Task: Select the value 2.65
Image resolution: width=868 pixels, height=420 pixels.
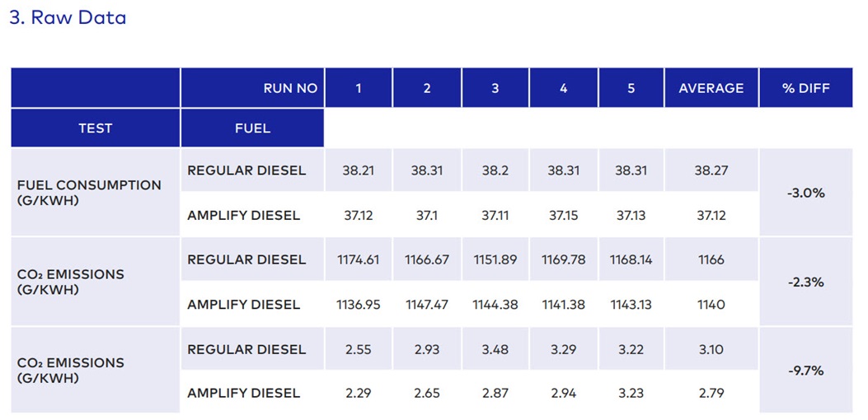Action: (427, 393)
